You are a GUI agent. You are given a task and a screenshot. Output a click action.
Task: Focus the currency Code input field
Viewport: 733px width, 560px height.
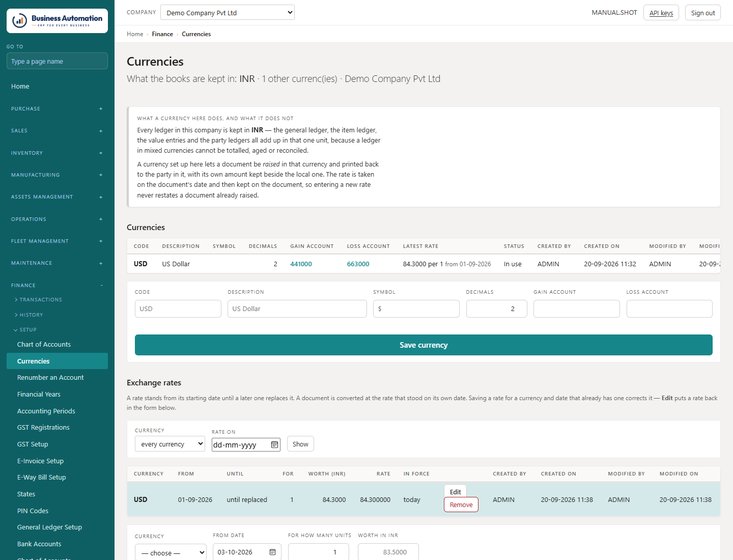coord(178,309)
